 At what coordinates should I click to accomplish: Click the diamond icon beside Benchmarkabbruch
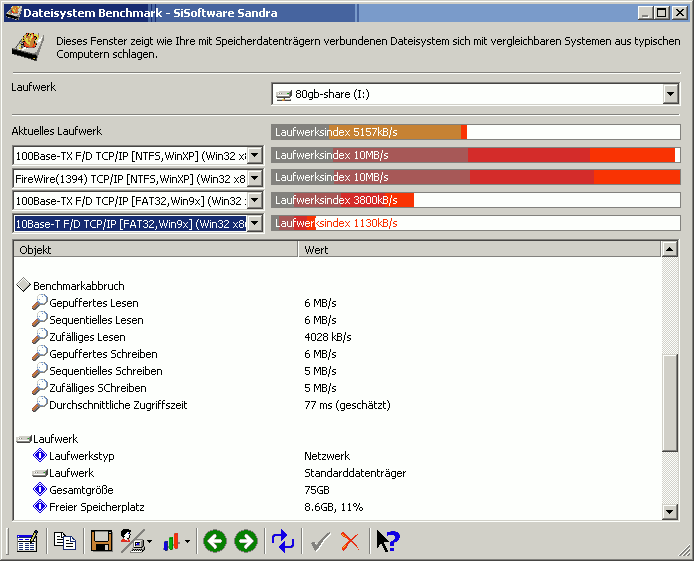(x=23, y=285)
